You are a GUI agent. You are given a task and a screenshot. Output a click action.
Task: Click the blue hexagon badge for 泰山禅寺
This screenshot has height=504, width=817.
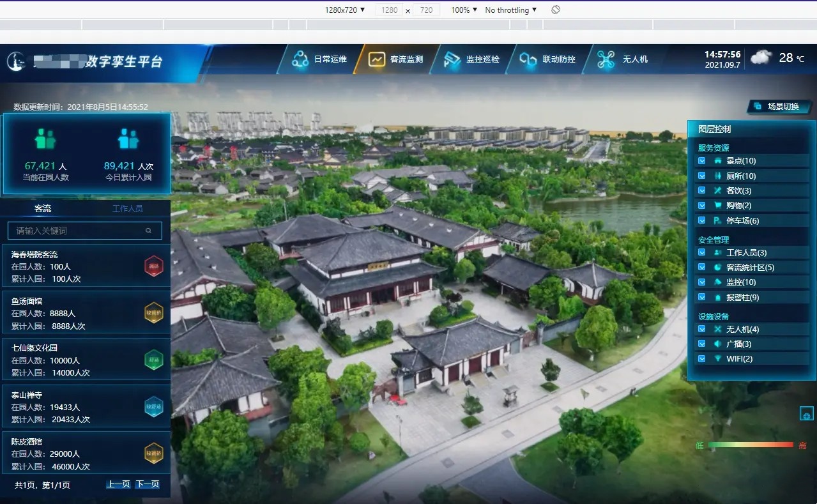pyautogui.click(x=154, y=407)
